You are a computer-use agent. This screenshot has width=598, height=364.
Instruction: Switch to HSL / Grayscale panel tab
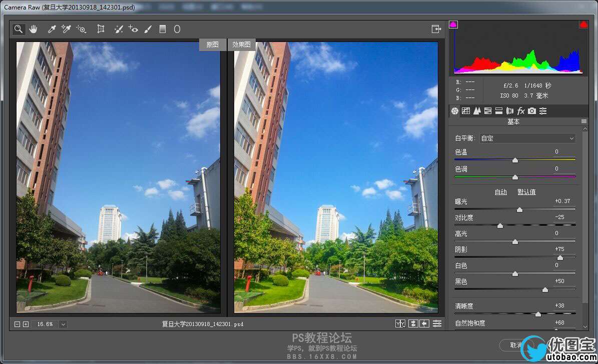click(x=488, y=111)
